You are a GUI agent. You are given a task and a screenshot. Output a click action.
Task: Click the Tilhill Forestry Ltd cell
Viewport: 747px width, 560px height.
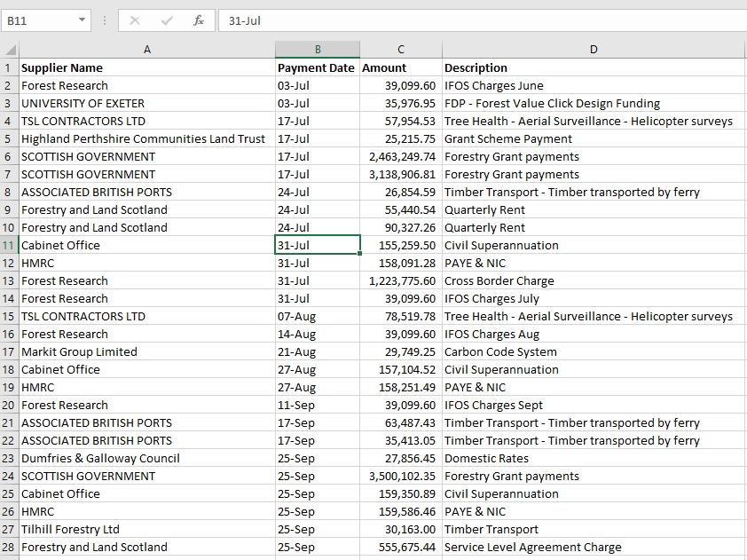click(147, 529)
